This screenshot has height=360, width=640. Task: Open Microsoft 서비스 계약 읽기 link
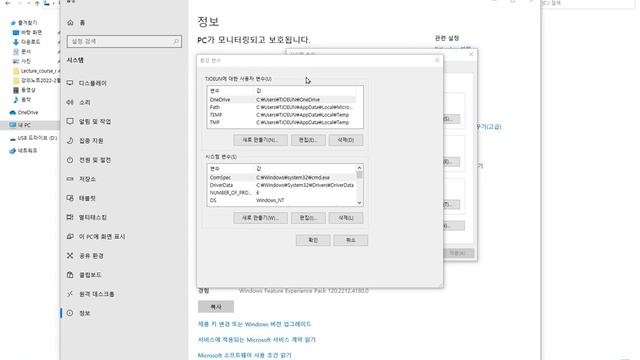point(257,340)
